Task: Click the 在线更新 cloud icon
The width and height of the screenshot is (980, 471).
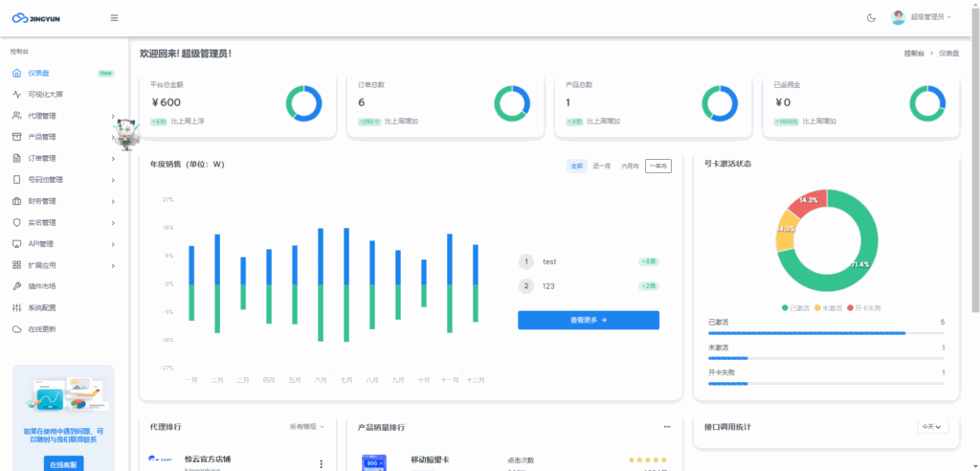Action: pyautogui.click(x=16, y=328)
